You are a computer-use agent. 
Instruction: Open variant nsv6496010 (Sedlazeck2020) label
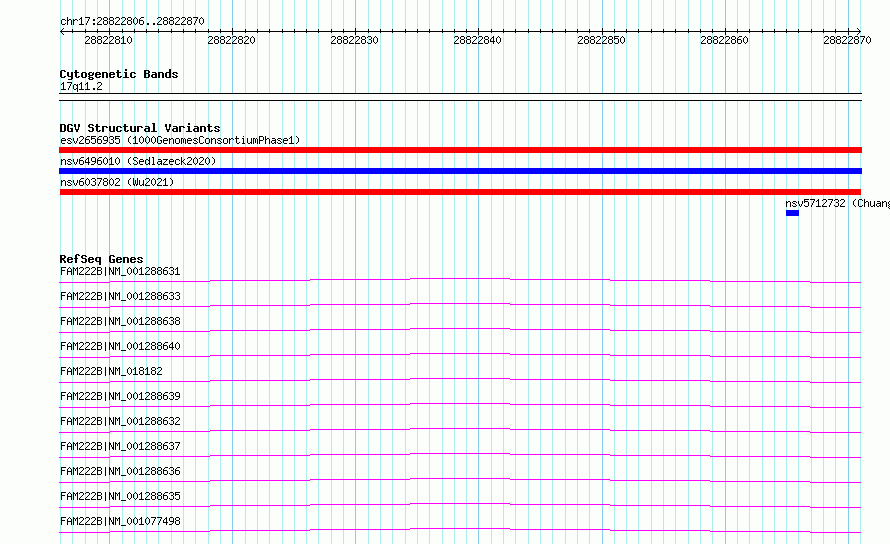pos(138,161)
